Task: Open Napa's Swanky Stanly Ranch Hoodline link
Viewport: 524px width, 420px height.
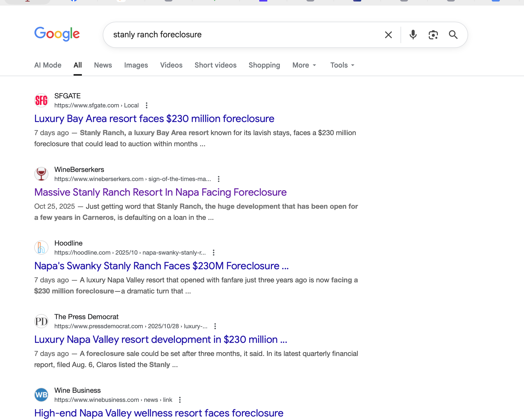Action: [161, 266]
